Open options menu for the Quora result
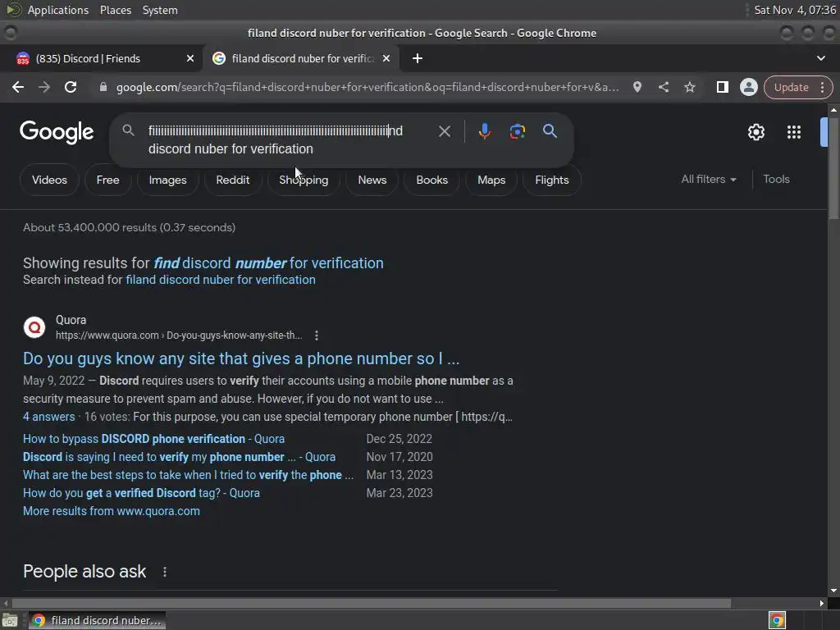 [x=317, y=336]
